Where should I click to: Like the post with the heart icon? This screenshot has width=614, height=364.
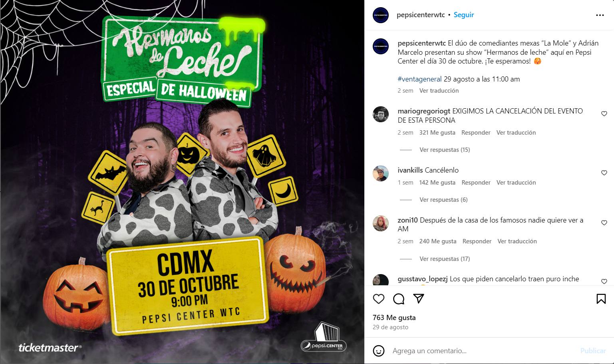point(378,299)
